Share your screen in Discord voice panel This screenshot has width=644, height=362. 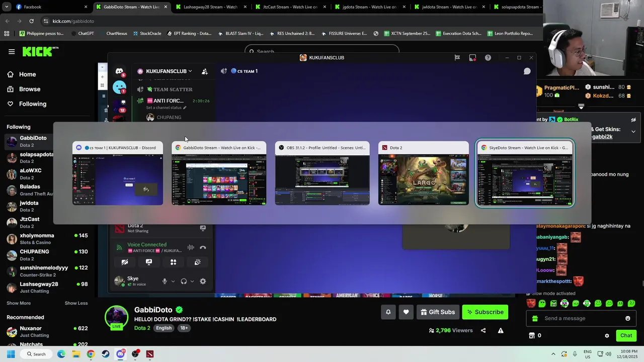149,262
